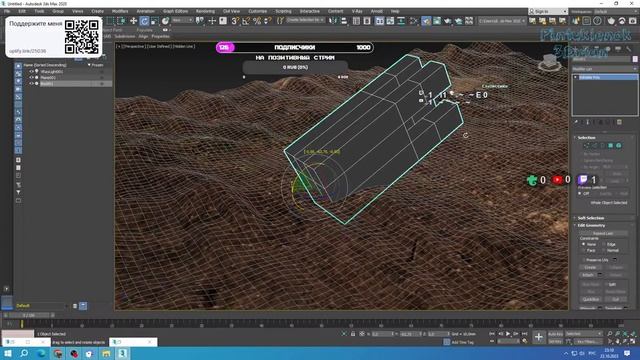Screen dimensions: 640x360
Task: Click the Repeat Last button
Action: pos(603,233)
